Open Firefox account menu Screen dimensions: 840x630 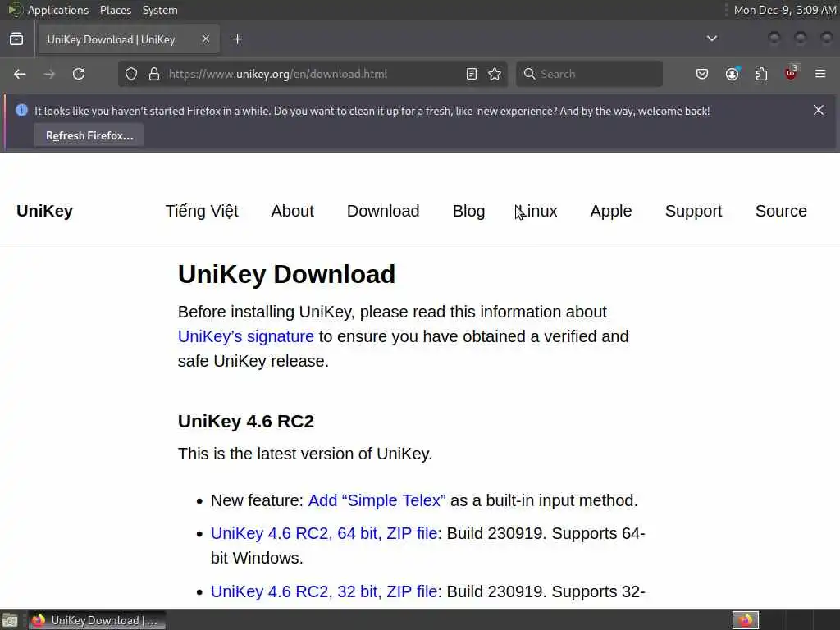point(732,74)
